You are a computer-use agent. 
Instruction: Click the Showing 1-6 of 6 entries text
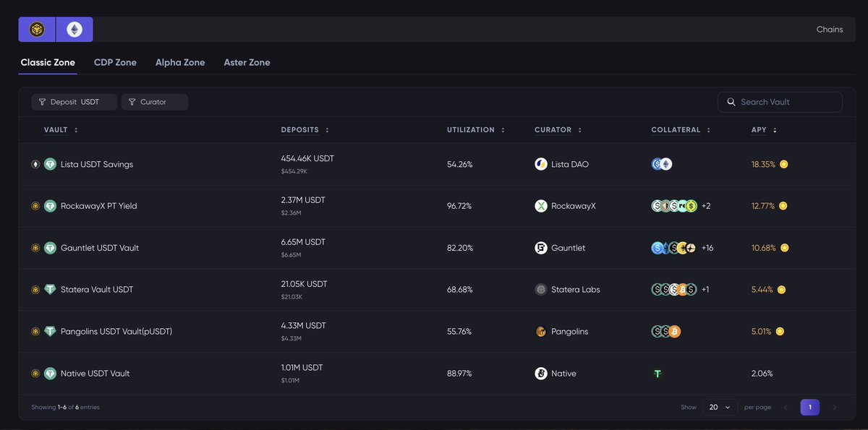[65, 408]
